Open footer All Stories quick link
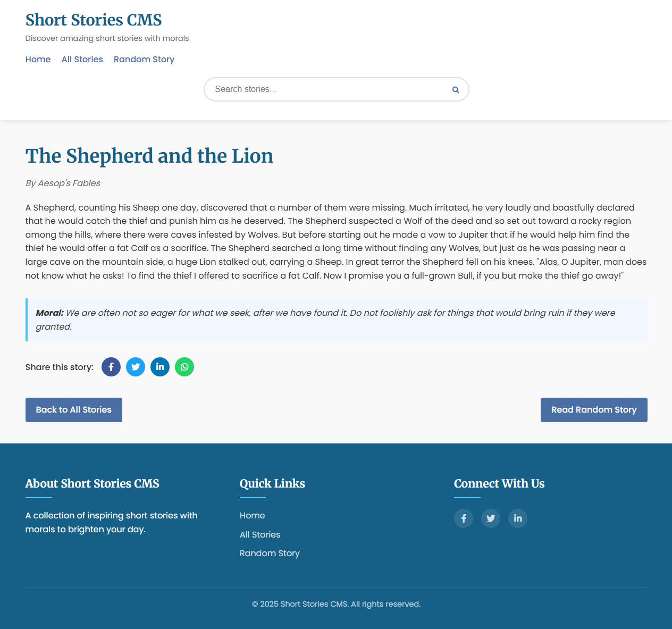The image size is (672, 629). coord(260,535)
